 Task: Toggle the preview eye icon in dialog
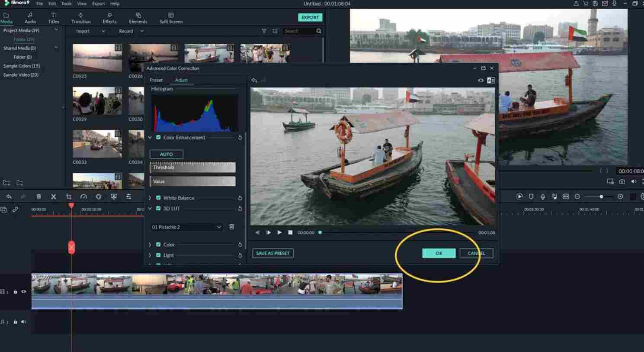481,81
